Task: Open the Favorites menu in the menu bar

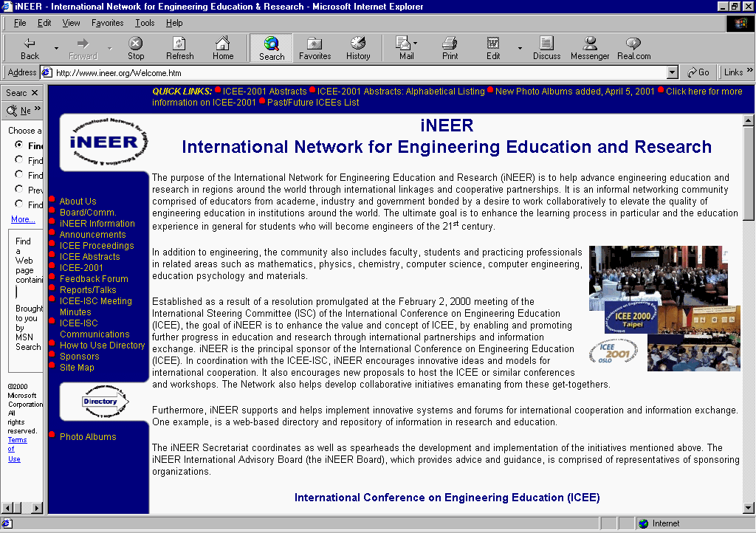Action: [x=108, y=23]
